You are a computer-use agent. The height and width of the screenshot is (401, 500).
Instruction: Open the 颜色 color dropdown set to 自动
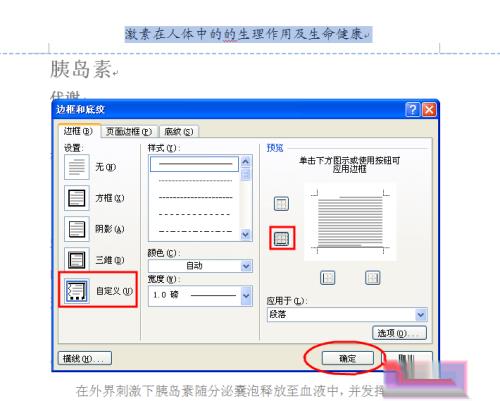(200, 266)
